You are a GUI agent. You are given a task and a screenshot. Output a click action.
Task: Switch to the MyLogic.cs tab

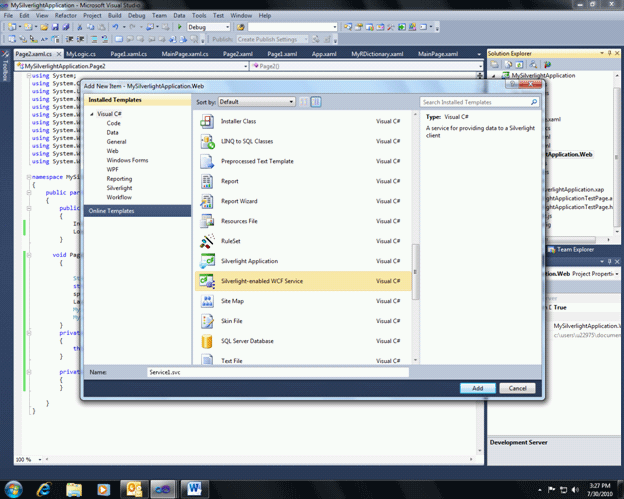click(x=81, y=54)
